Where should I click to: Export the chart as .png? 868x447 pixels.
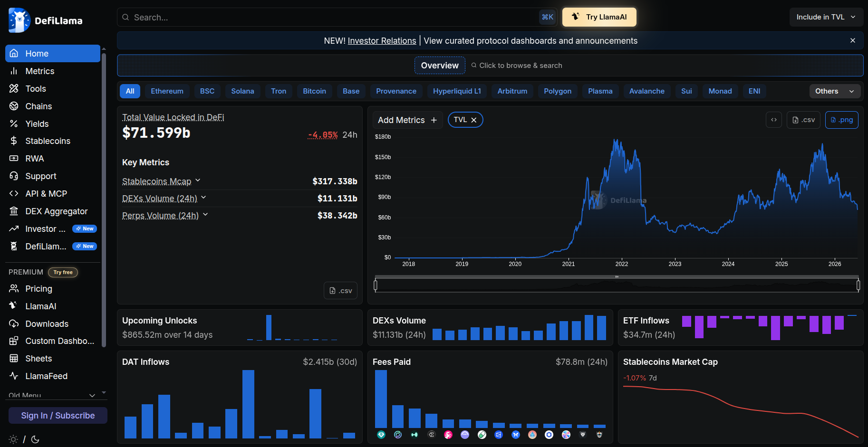point(841,120)
